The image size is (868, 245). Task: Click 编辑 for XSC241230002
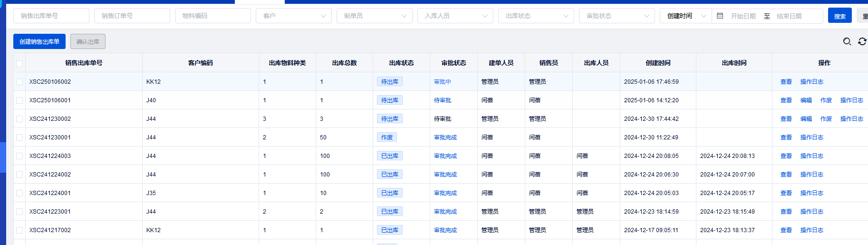pos(806,119)
